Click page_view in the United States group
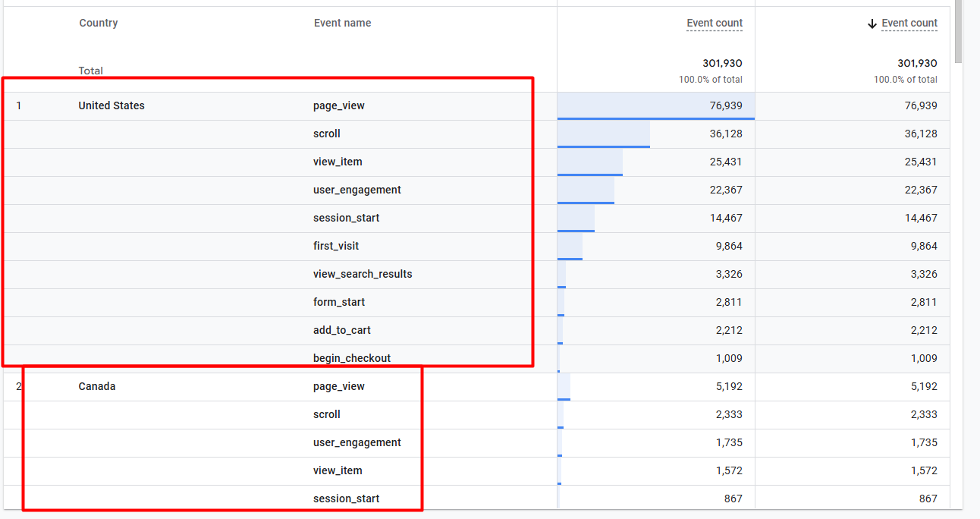The height and width of the screenshot is (519, 980). point(339,105)
